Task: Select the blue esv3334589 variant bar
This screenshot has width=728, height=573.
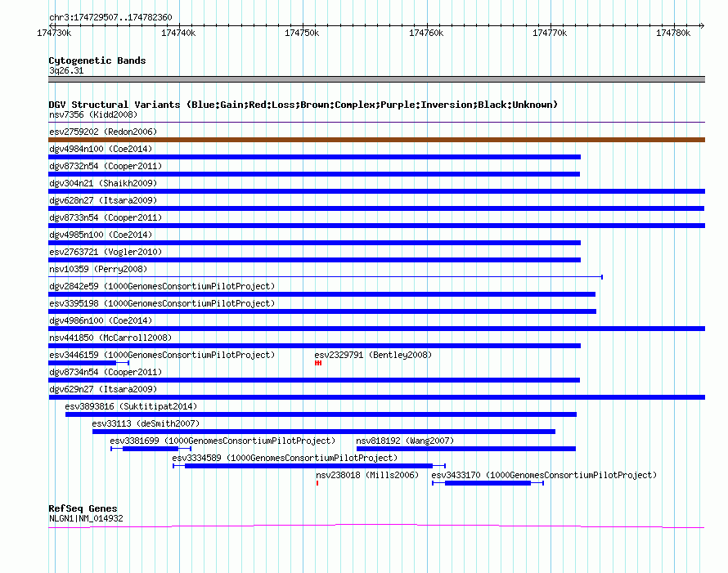Action: click(x=308, y=466)
